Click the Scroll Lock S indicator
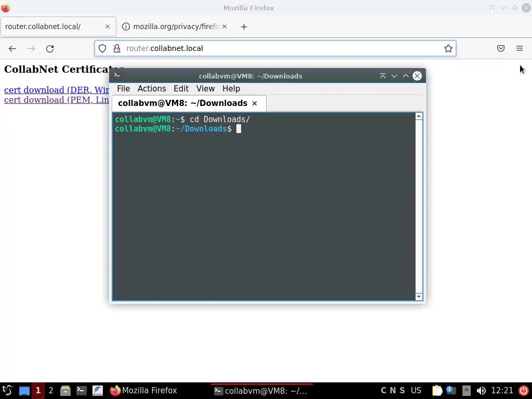 403,391
